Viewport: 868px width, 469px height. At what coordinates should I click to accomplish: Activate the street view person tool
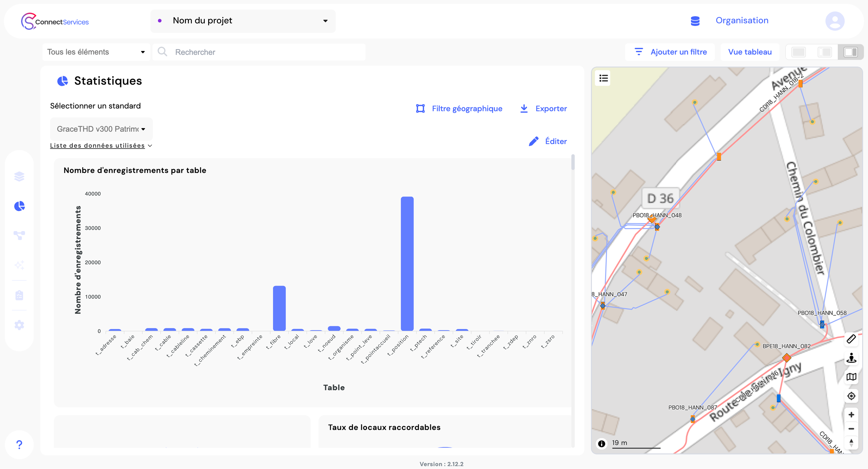click(x=851, y=358)
